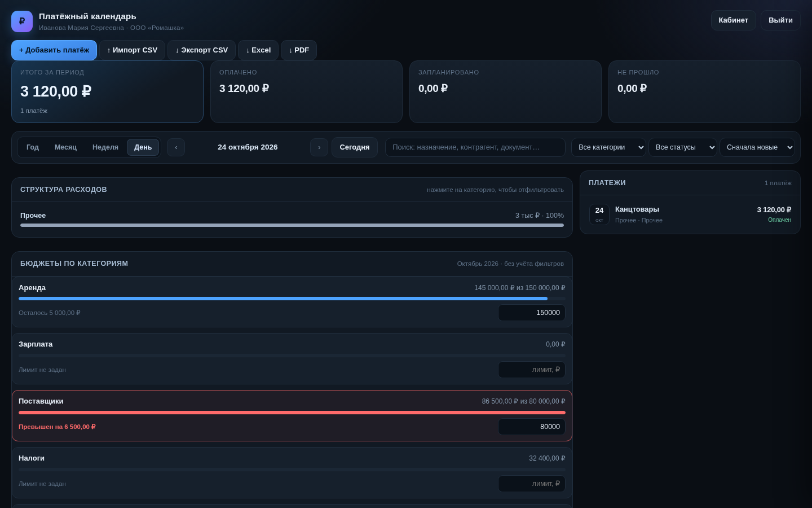The width and height of the screenshot is (812, 508).
Task: Import payments via Импорт CSV
Action: pyautogui.click(x=132, y=50)
